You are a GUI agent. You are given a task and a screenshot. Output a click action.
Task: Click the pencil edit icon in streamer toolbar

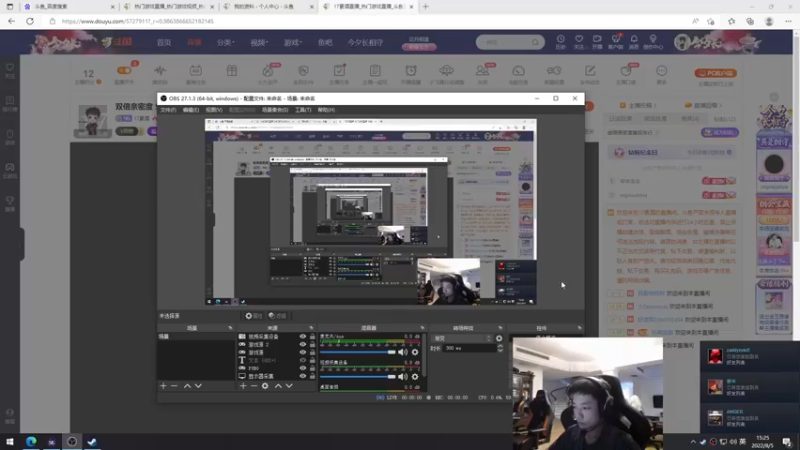pos(590,71)
